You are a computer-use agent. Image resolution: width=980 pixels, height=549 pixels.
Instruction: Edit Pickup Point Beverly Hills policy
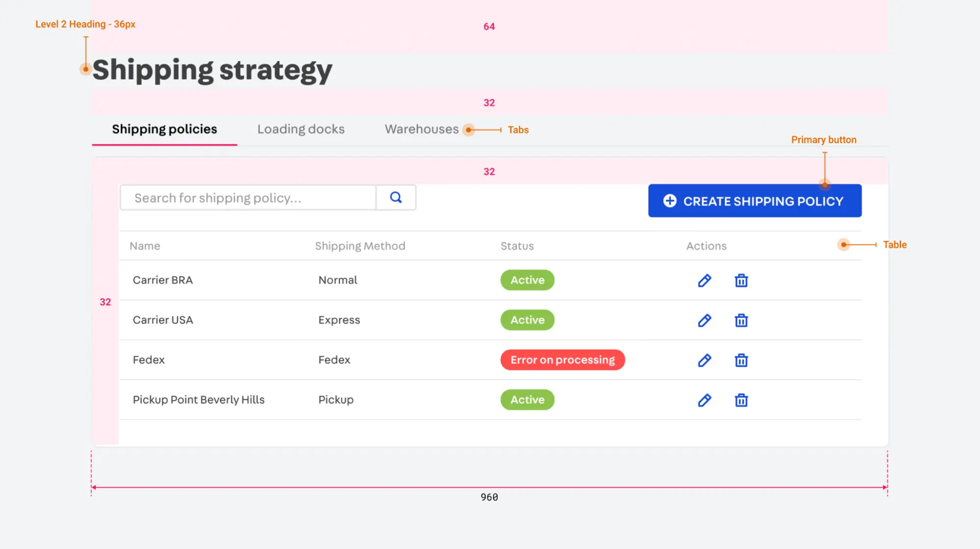pyautogui.click(x=704, y=400)
